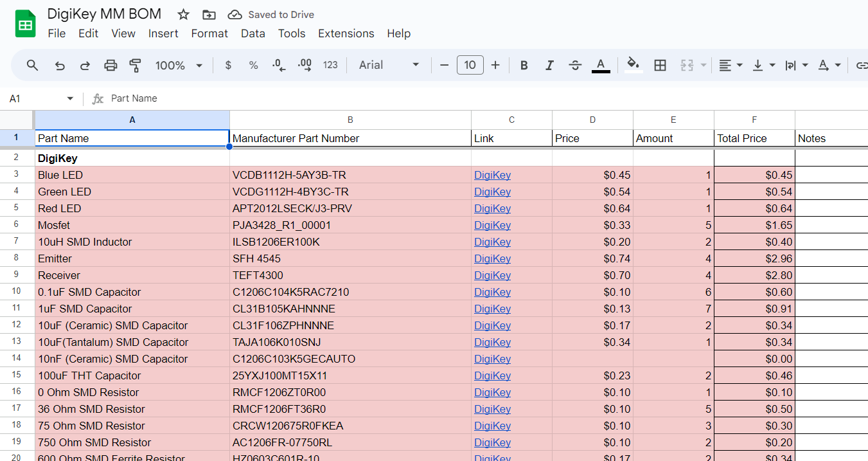Open the zoom 100% dropdown
Screen dimensions: 868x461
[179, 65]
